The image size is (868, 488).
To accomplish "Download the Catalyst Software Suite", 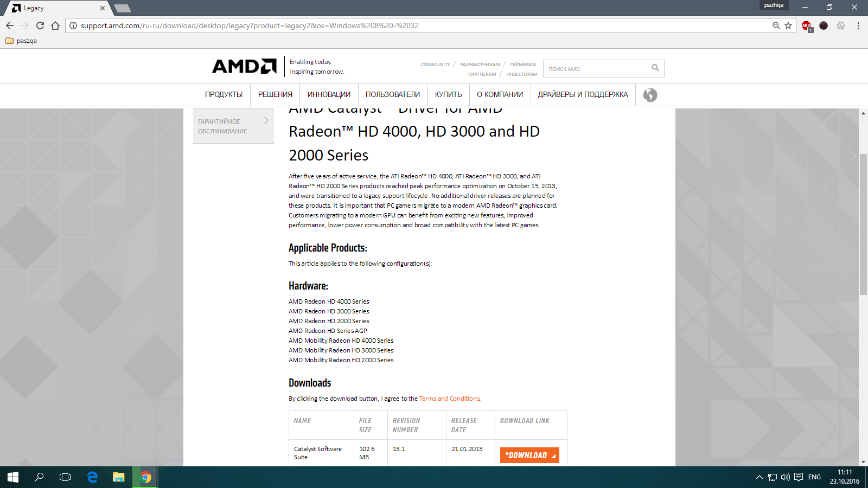I will click(x=529, y=455).
